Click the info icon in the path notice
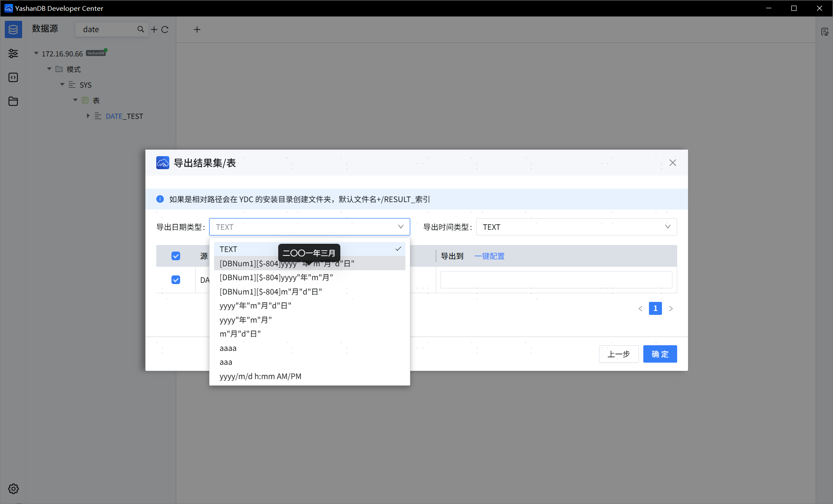 [160, 199]
